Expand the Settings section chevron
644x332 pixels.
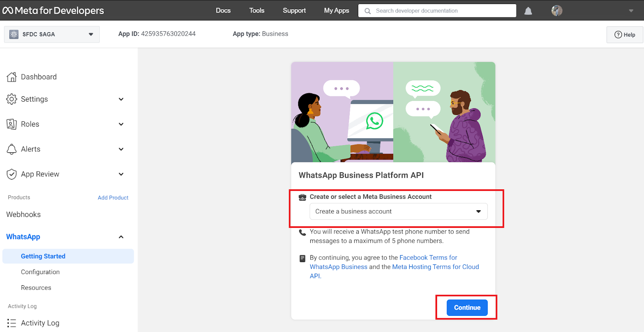(121, 99)
